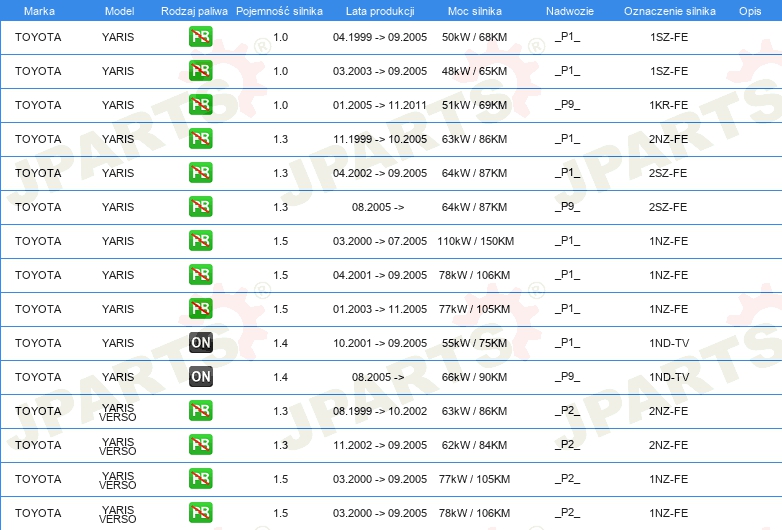Click _P9_ body code in the 1KR-FE row

pos(568,105)
